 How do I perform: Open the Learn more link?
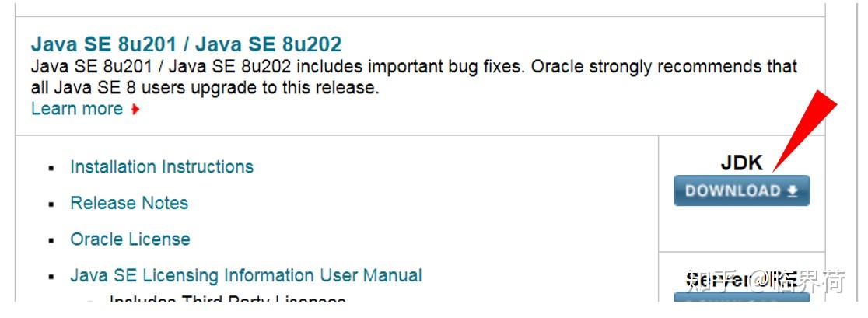coord(77,108)
